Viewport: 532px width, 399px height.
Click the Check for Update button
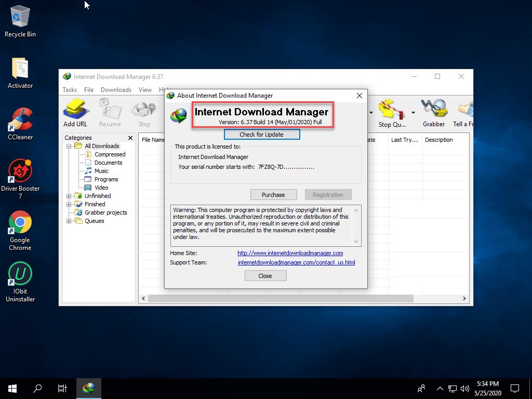pyautogui.click(x=262, y=135)
